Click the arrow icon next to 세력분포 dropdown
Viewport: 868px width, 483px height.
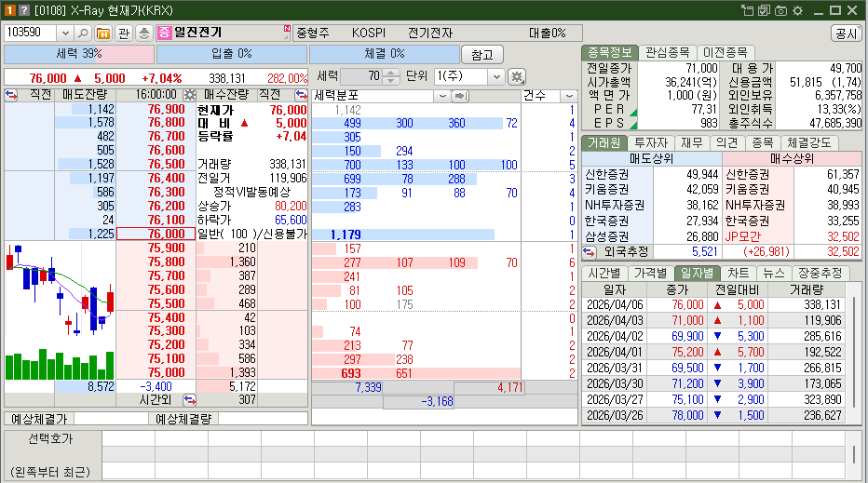(460, 96)
